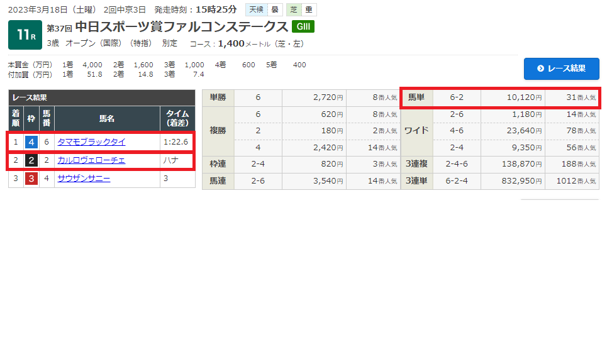This screenshot has height=364, width=607.
Task: Click the 重 track condition indicator
Action: click(308, 10)
